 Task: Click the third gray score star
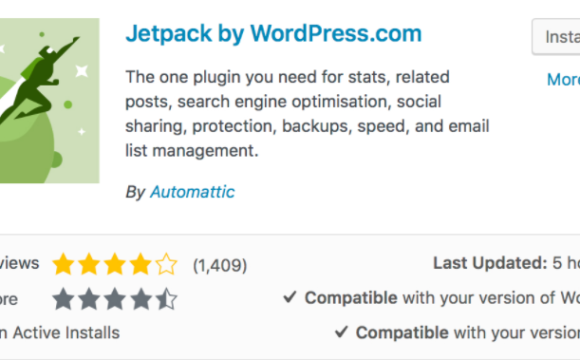(115, 299)
